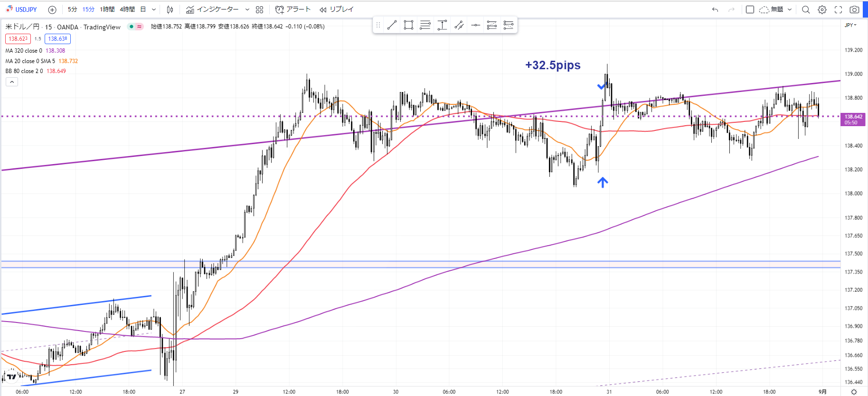Select the trend line drawing tool
This screenshot has height=396, width=868.
[x=392, y=26]
